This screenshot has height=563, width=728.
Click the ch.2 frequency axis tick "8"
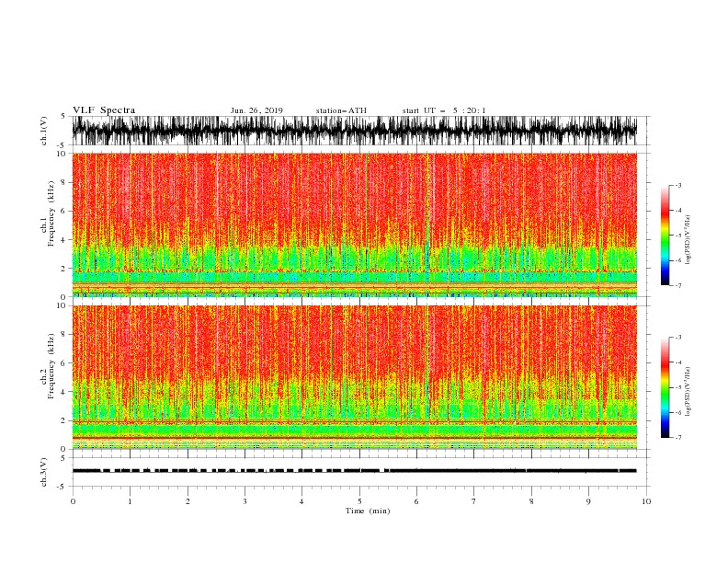click(x=63, y=335)
